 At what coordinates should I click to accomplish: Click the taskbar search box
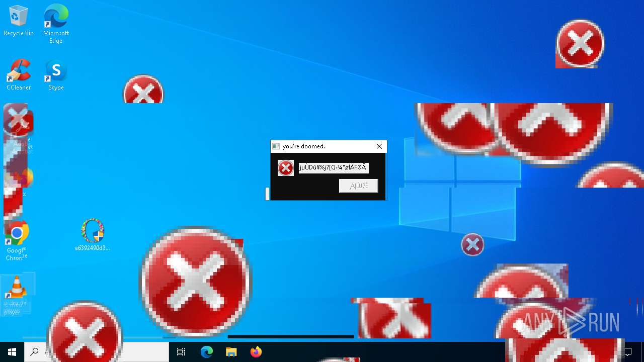[x=97, y=352]
